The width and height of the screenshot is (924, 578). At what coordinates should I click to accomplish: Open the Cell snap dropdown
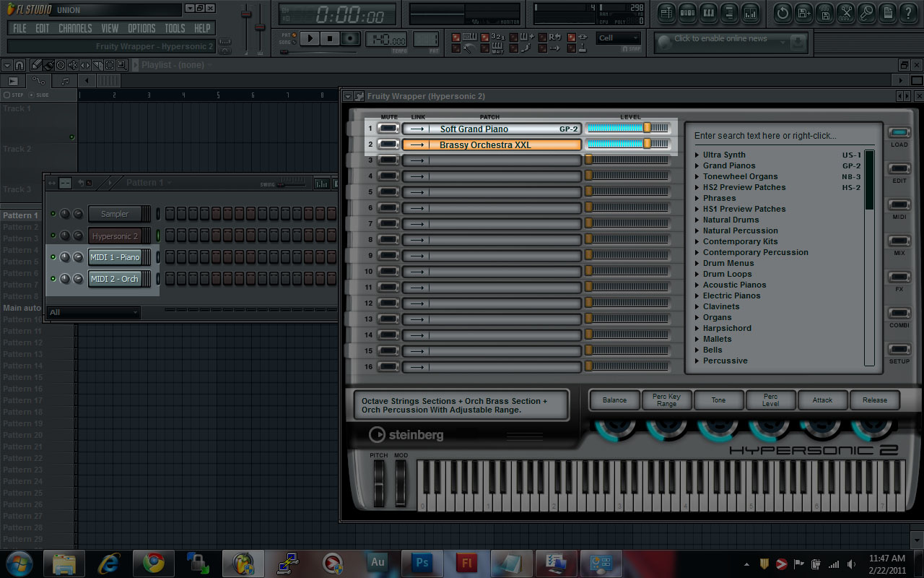point(619,38)
